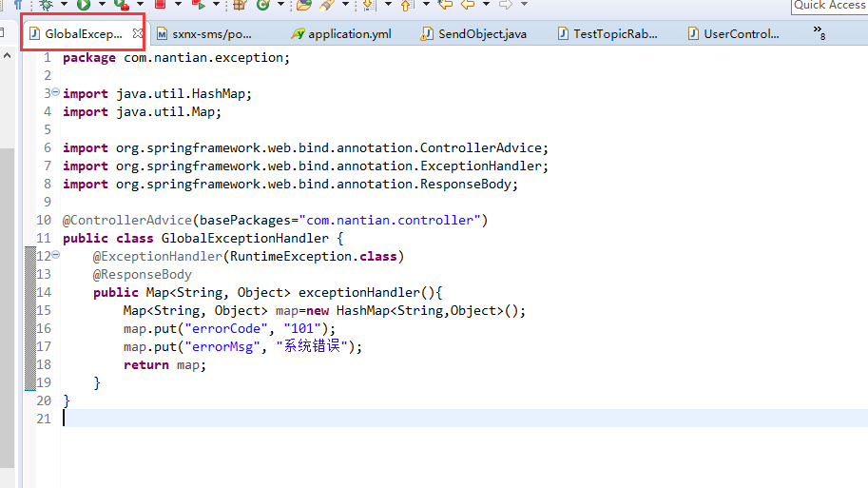Click the ResponseBody import line
Screen dimensions: 868x488
(x=290, y=184)
